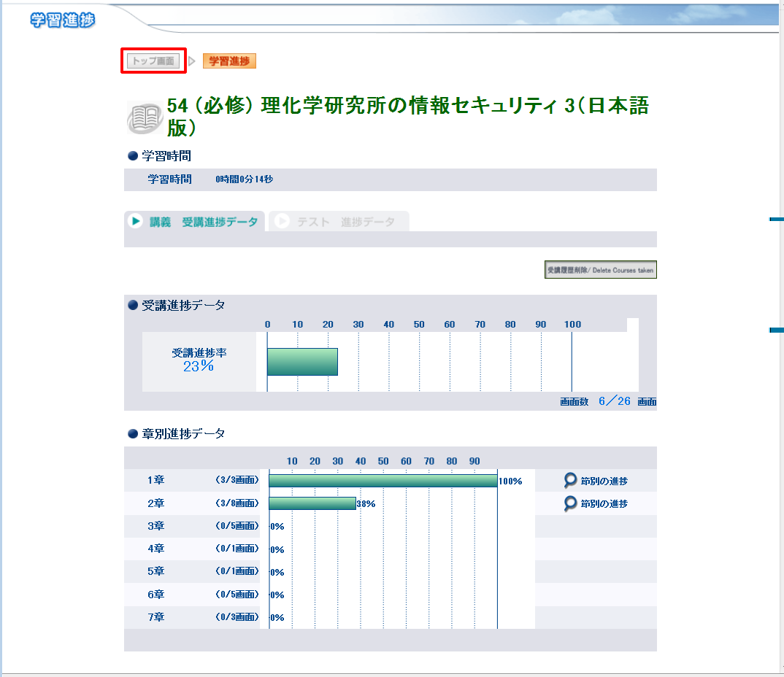Click the 1章 100% progress bar
Image resolution: width=784 pixels, height=677 pixels.
point(383,481)
